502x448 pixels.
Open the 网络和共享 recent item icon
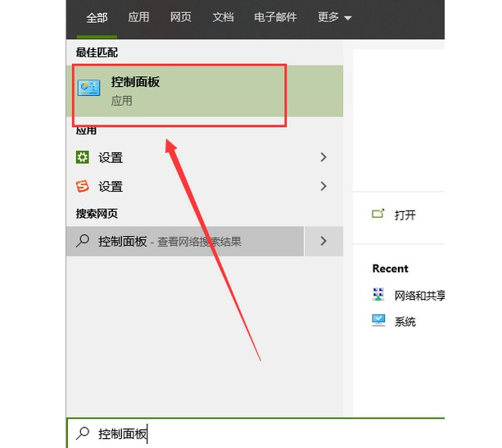pyautogui.click(x=378, y=294)
